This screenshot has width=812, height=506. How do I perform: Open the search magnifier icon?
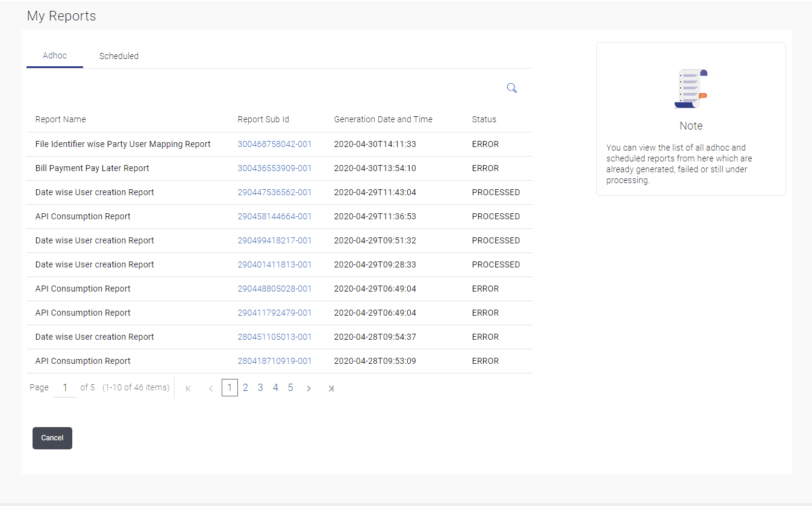click(x=511, y=89)
